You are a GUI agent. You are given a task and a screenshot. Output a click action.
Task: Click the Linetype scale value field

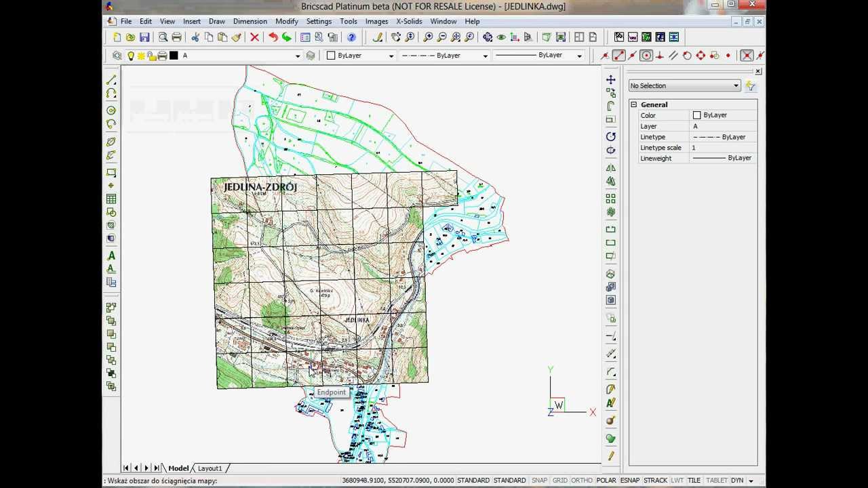723,147
